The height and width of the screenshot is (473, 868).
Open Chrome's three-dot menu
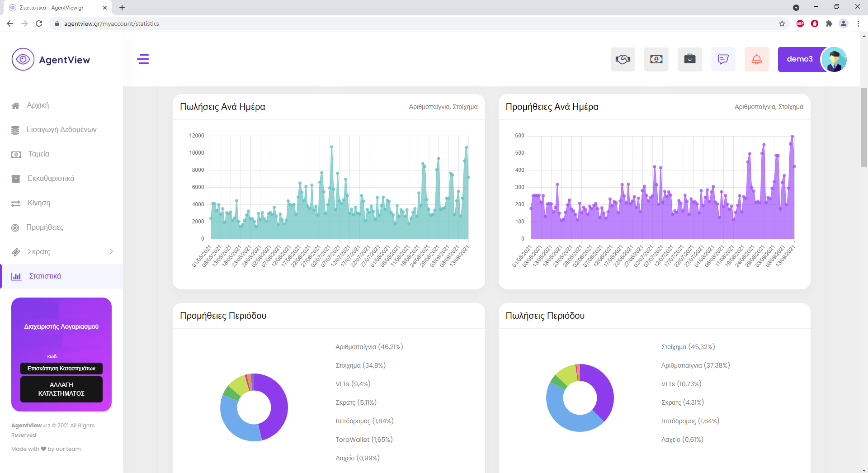point(858,24)
